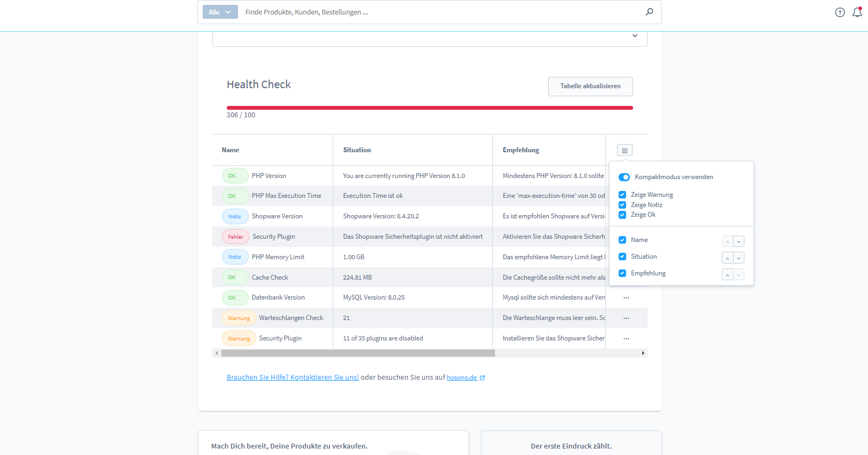Image resolution: width=868 pixels, height=455 pixels.
Task: Move Situation column down
Action: [x=739, y=258]
